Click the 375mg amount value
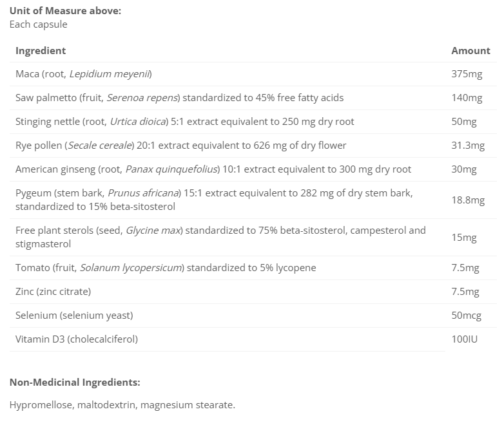Viewport: 504px width, 425px height. point(467,74)
